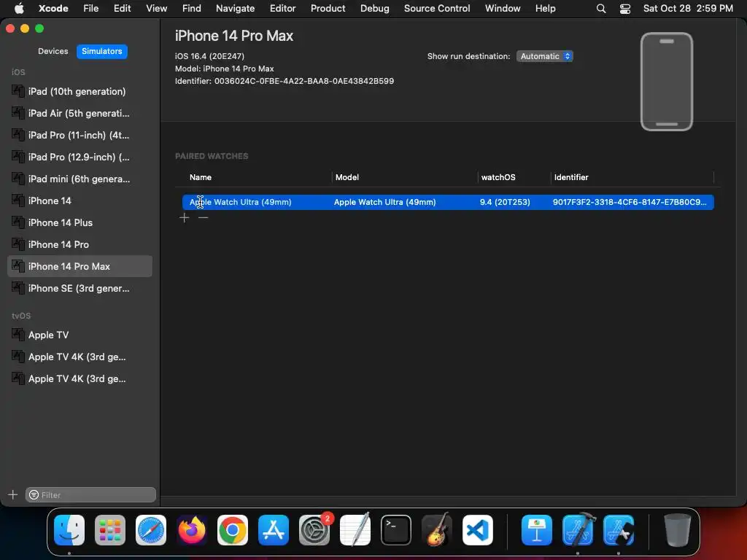Select iPad Pro (12.9-inch) simulator
Screen dimensions: 747x560
coord(80,157)
